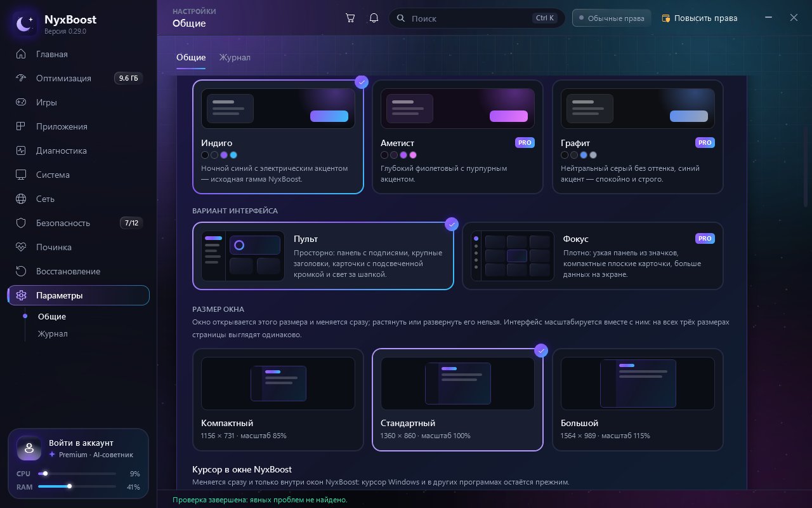Screen dimensions: 812x508
Task: Open Система monitor icon in sidebar
Action: coord(22,175)
